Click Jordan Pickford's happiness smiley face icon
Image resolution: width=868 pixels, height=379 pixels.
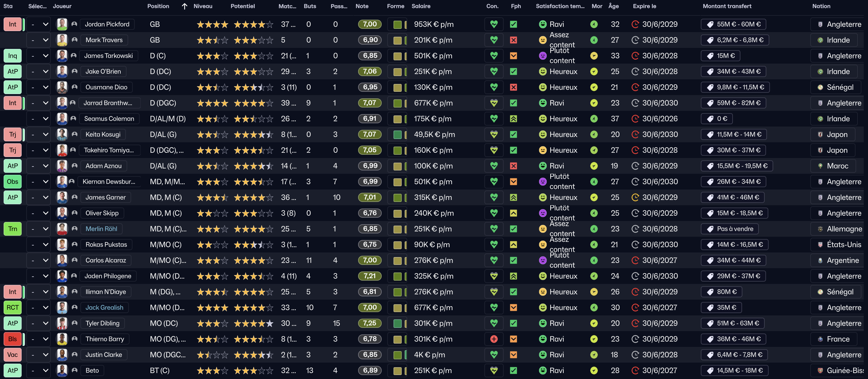coord(542,24)
